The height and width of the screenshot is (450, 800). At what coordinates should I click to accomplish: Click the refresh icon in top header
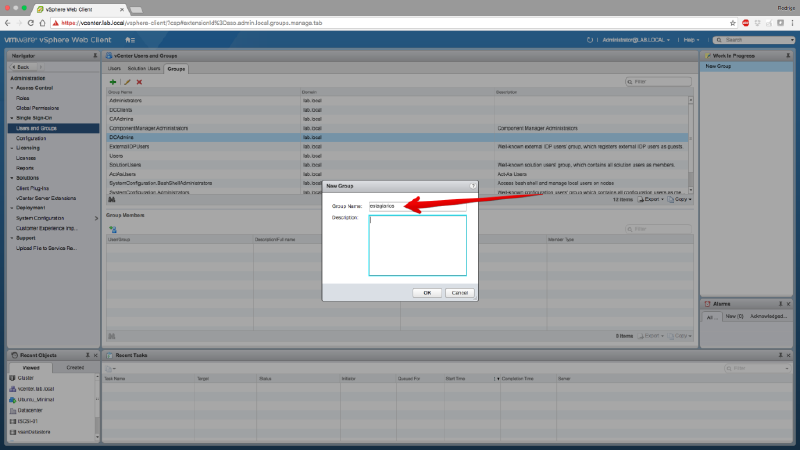point(590,39)
